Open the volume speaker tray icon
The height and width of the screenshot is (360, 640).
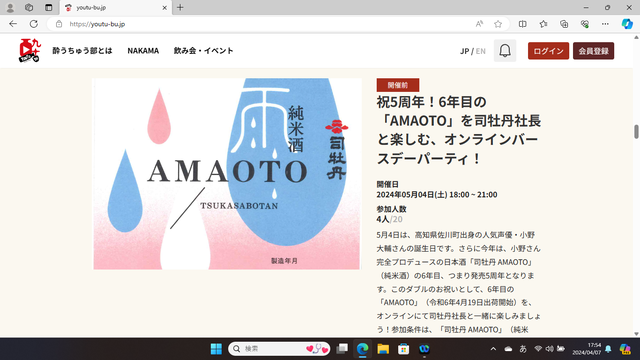pyautogui.click(x=549, y=349)
